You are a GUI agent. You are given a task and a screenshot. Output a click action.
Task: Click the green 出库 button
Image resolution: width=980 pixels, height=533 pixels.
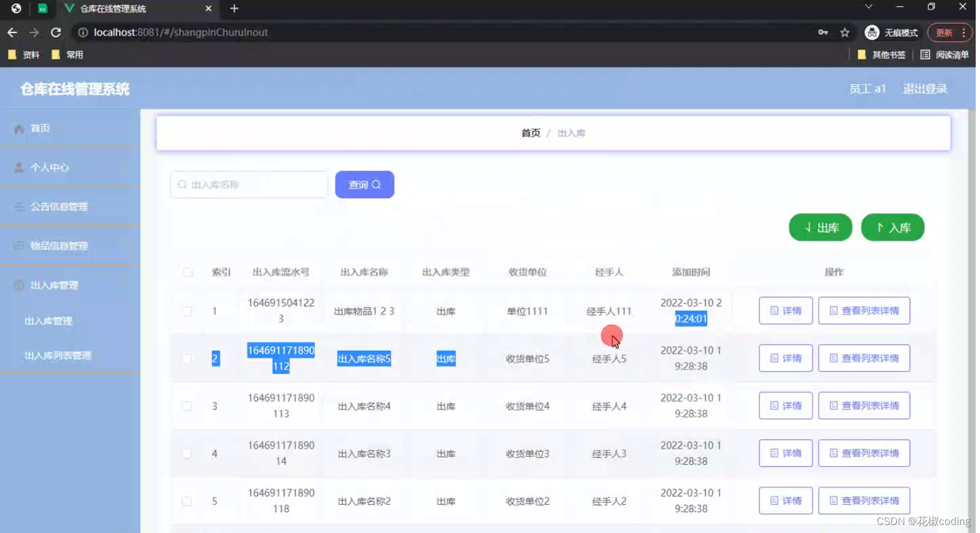(x=820, y=227)
